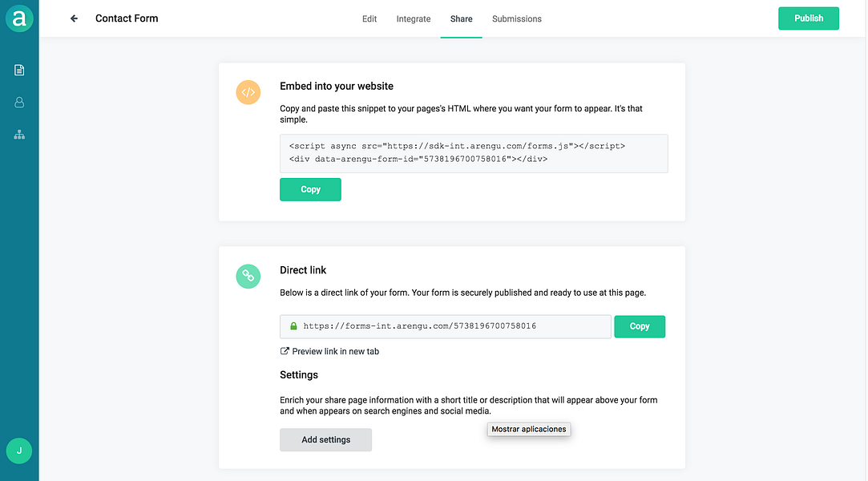
Task: Click the orange embed code icon
Action: click(x=248, y=92)
